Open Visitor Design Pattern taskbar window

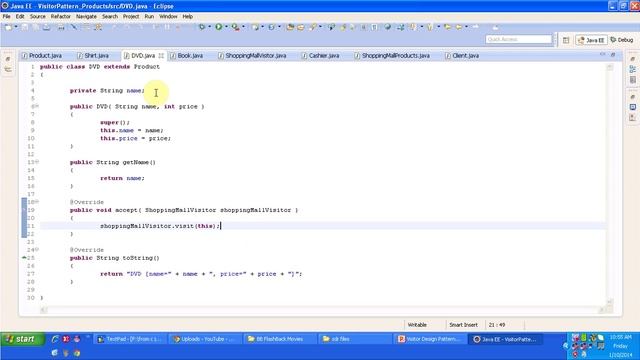click(431, 339)
